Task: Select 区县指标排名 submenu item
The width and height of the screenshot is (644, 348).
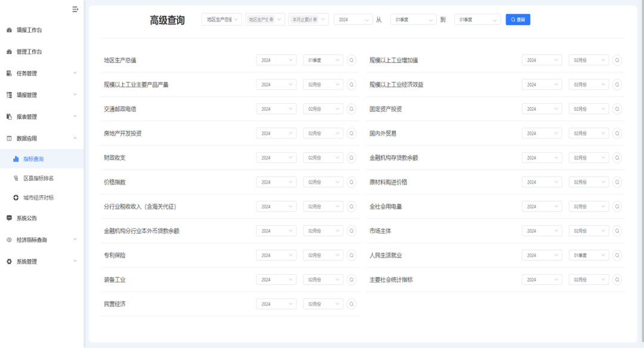Action: tap(38, 178)
